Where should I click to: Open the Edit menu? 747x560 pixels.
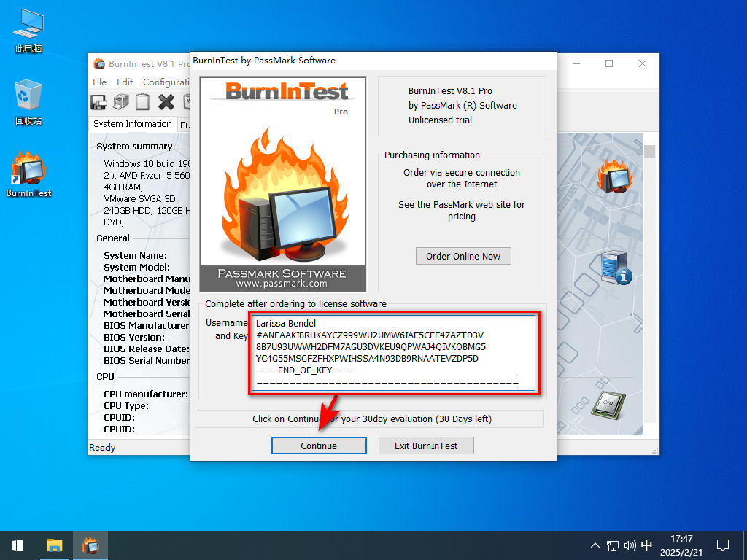pyautogui.click(x=125, y=82)
